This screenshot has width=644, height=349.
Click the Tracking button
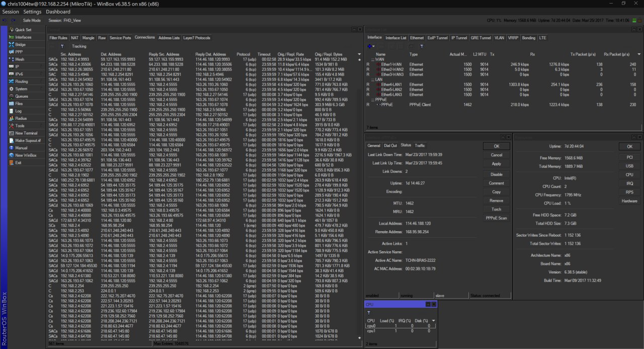point(79,46)
